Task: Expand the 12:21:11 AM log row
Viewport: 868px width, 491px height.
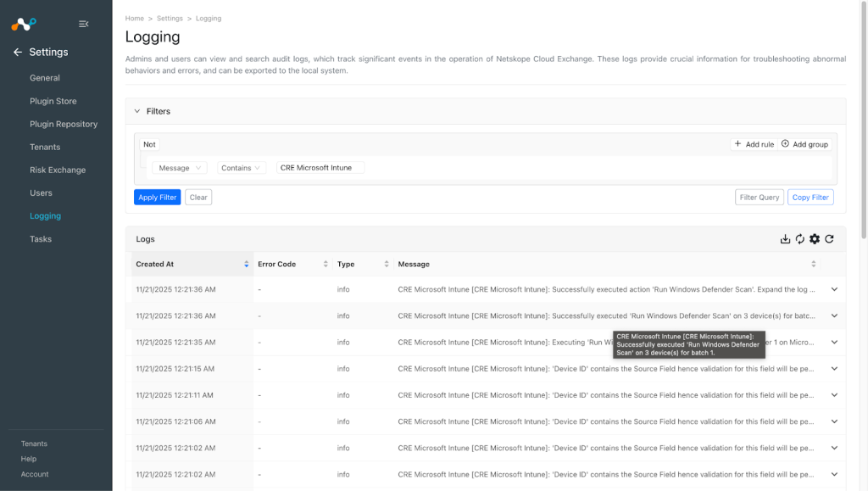Action: (834, 395)
